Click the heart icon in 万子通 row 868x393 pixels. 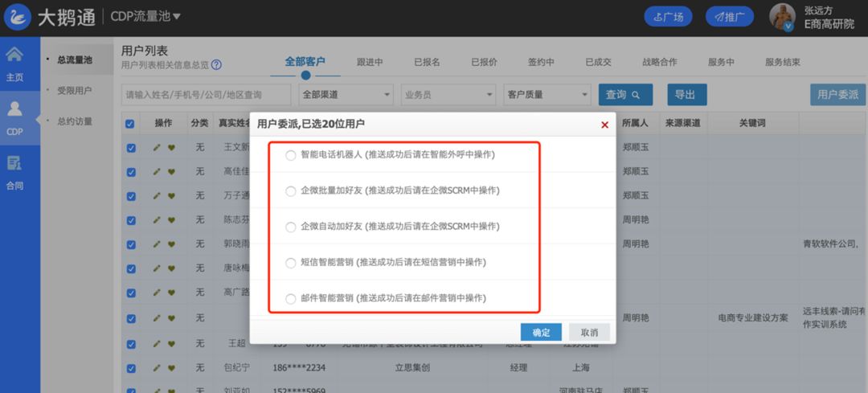pyautogui.click(x=171, y=196)
